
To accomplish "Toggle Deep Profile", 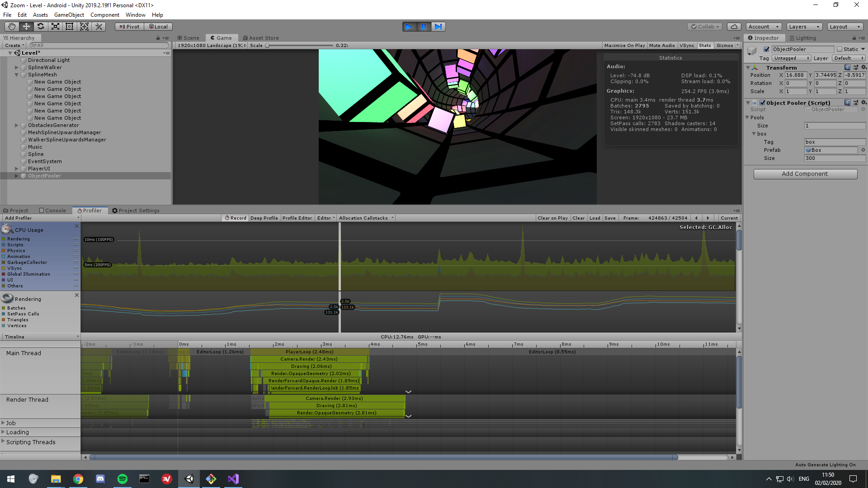I will pos(264,218).
